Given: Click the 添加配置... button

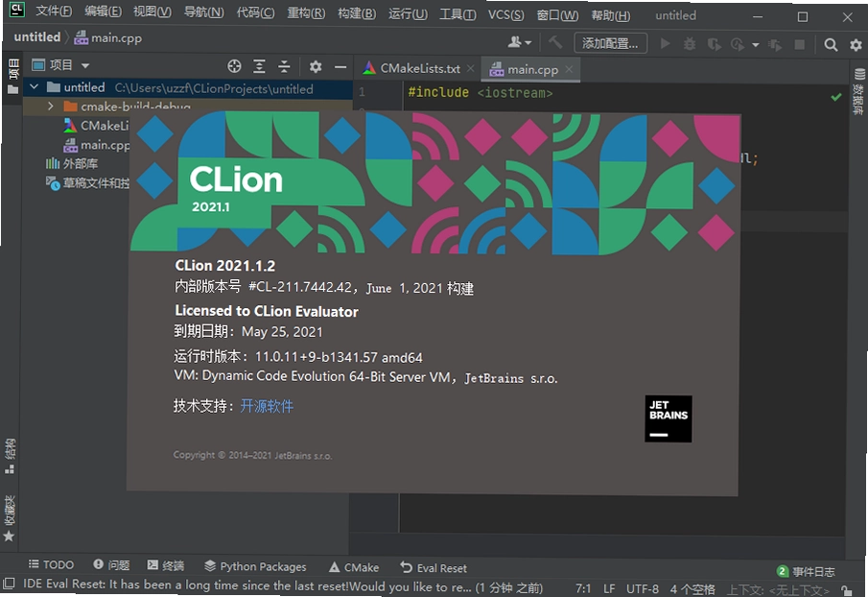Looking at the screenshot, I should [610, 43].
